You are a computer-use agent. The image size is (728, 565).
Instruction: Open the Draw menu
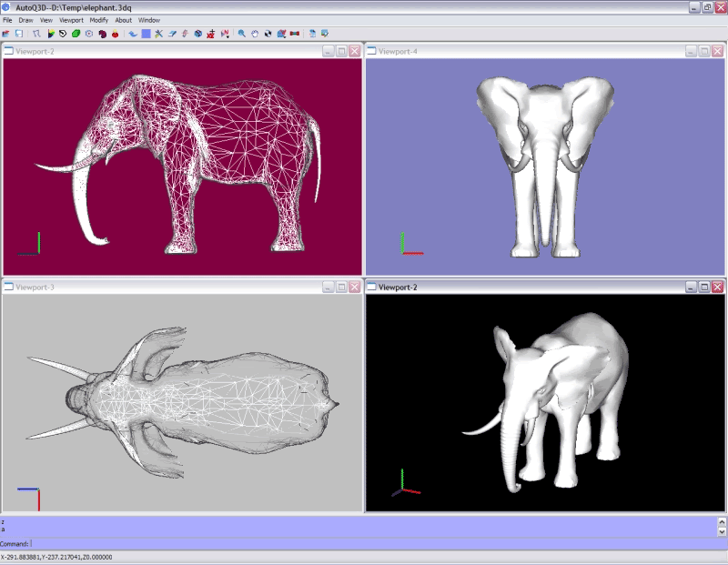(24, 19)
